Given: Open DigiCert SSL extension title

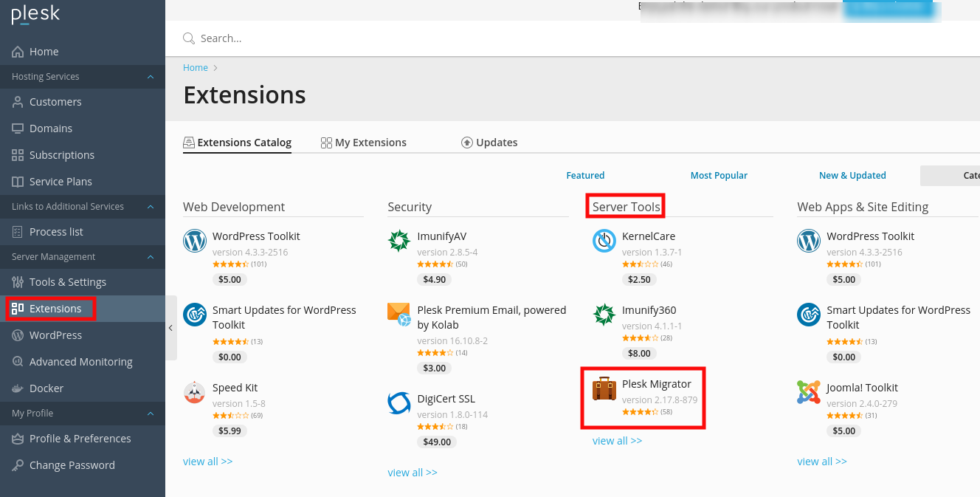Looking at the screenshot, I should coord(446,399).
